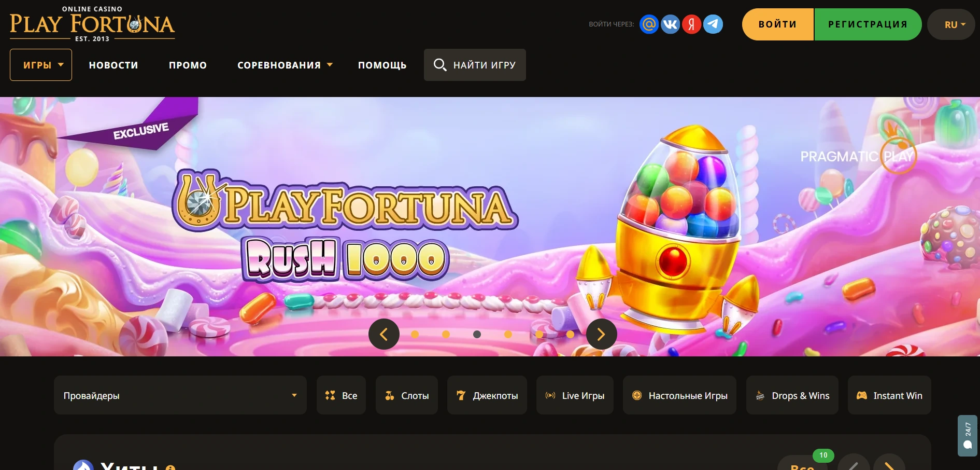Open the 24/7 live chat widget

pyautogui.click(x=967, y=435)
